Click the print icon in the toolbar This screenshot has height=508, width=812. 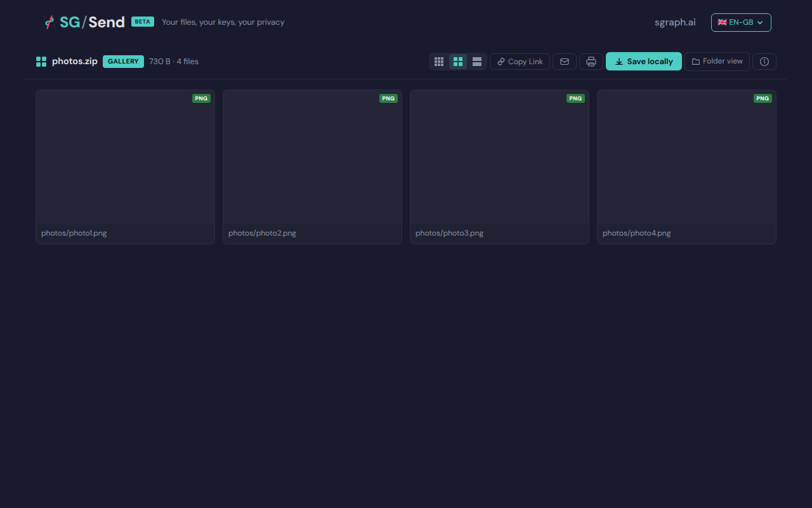pos(591,61)
